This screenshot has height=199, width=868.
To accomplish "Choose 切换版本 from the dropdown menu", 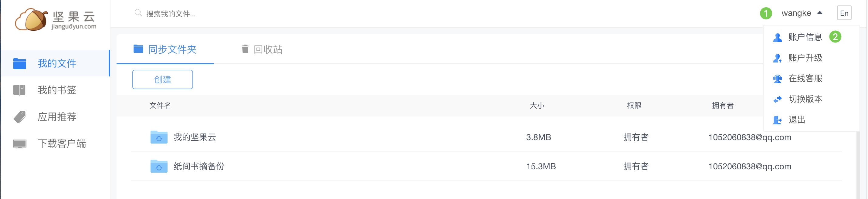I will [x=805, y=99].
